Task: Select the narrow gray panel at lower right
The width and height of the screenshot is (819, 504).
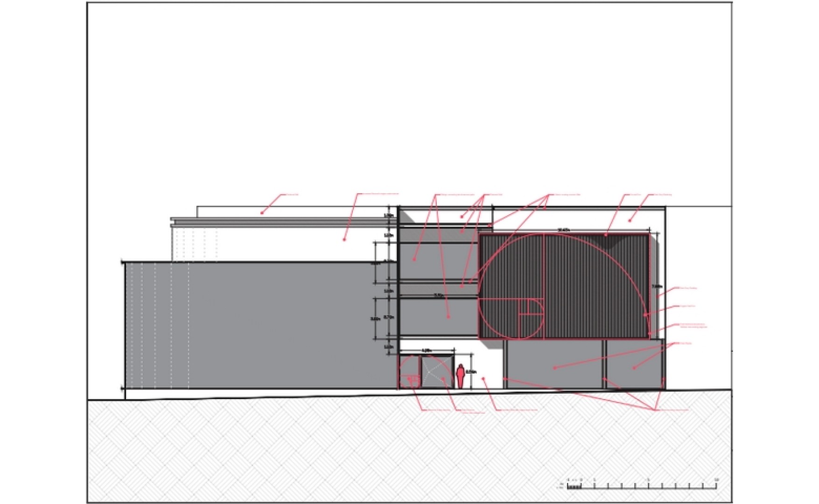Action: click(x=635, y=364)
